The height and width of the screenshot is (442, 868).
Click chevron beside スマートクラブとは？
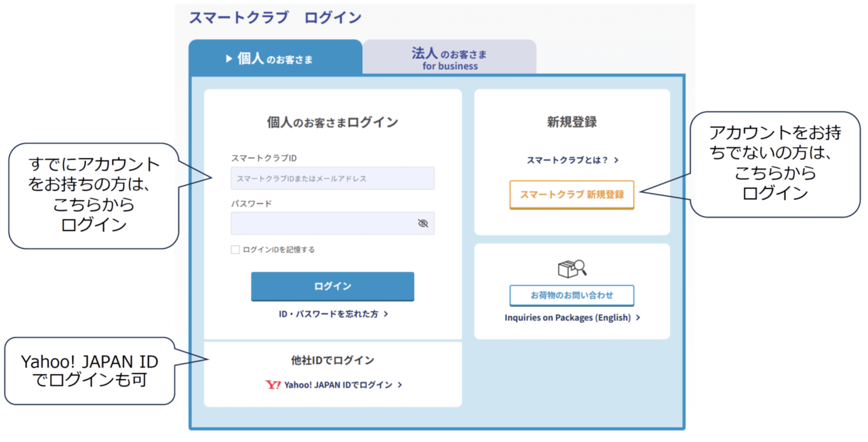click(x=616, y=161)
